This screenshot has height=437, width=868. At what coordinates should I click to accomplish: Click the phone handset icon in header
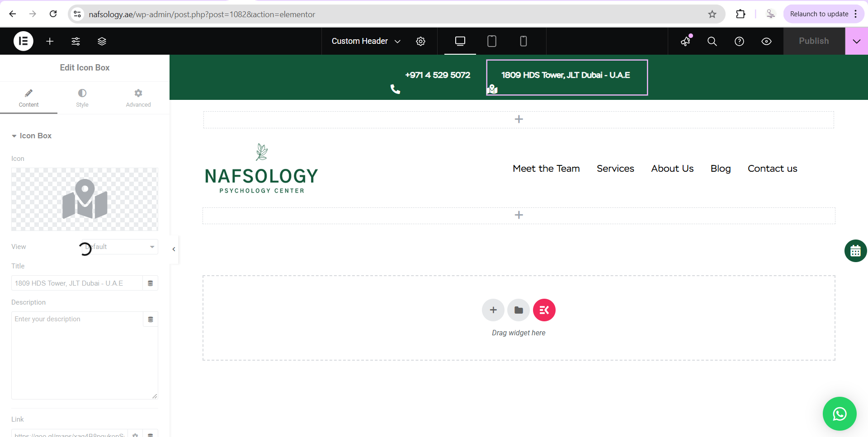pyautogui.click(x=396, y=89)
